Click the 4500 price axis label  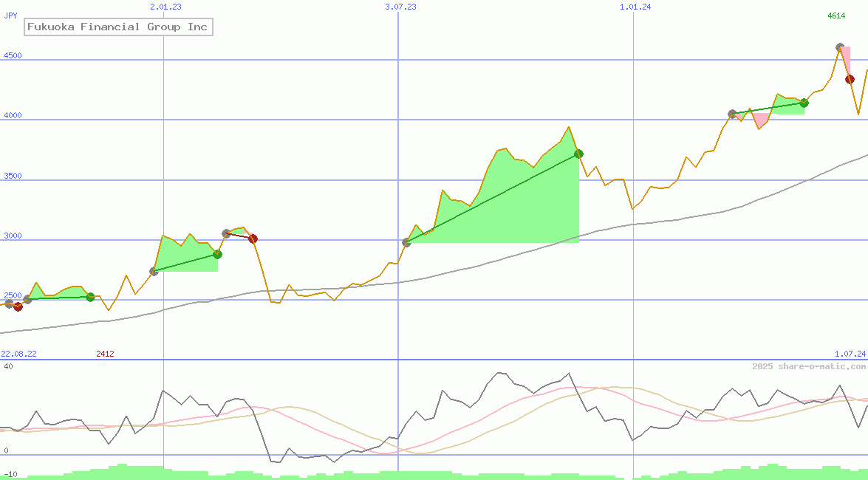pos(13,55)
